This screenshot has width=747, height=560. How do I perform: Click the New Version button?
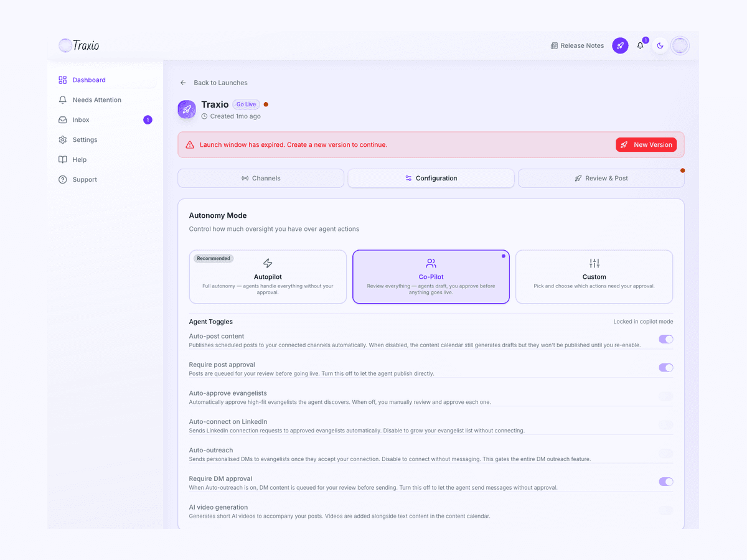(646, 144)
